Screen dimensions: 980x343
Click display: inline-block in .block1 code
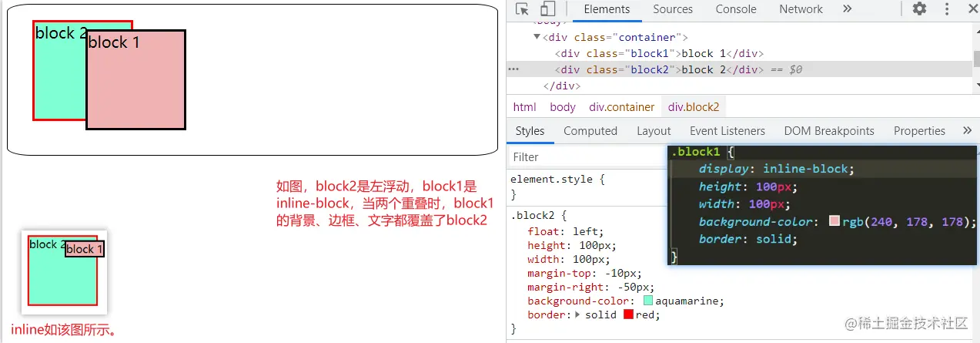pos(776,169)
